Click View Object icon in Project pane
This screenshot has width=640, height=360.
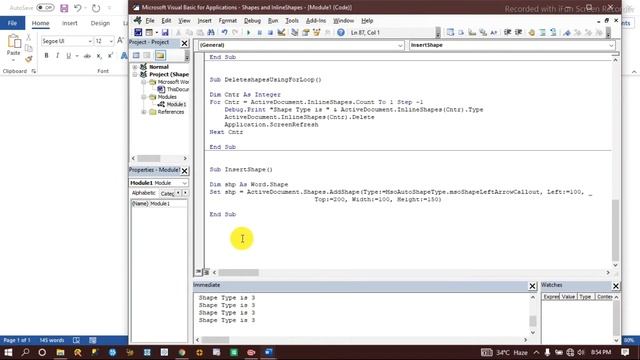147,55
